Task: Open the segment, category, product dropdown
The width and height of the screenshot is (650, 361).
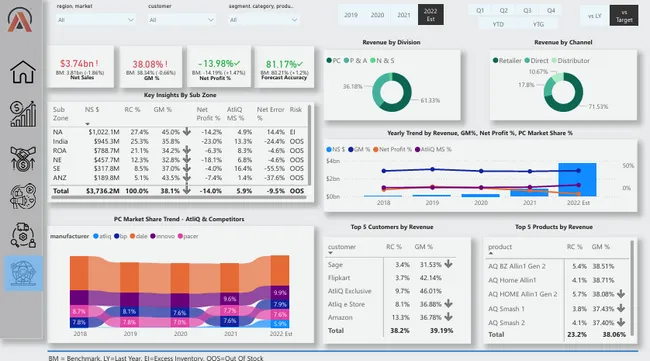Action: tap(263, 19)
